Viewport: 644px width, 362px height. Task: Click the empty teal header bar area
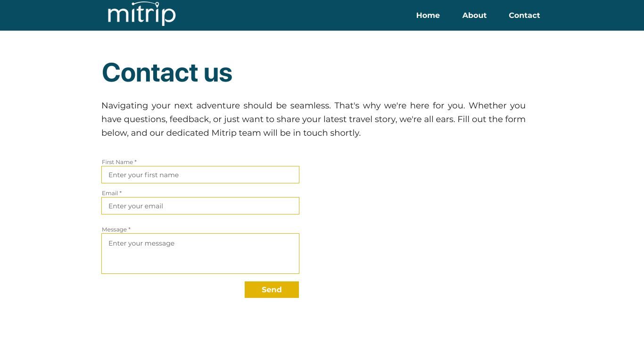coord(292,15)
